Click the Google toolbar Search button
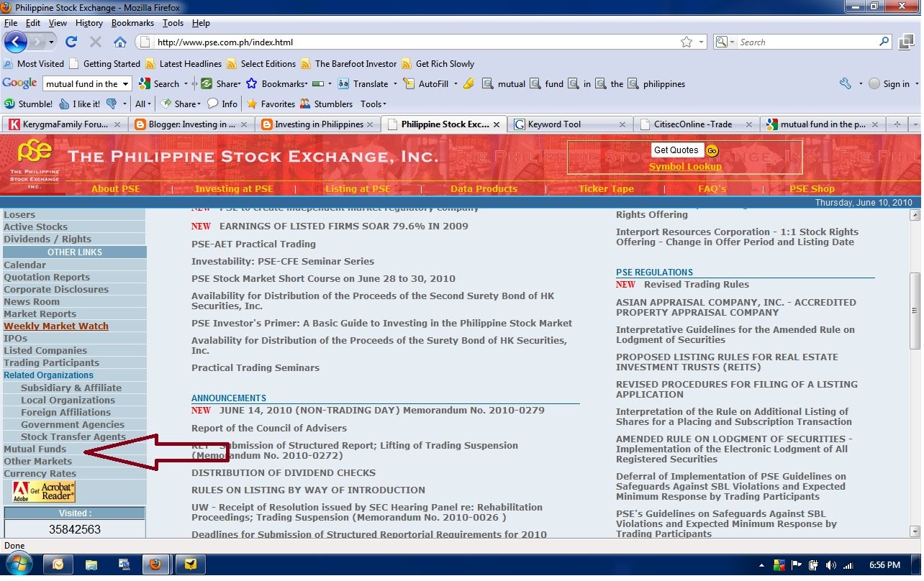The image size is (924, 581). click(x=159, y=83)
